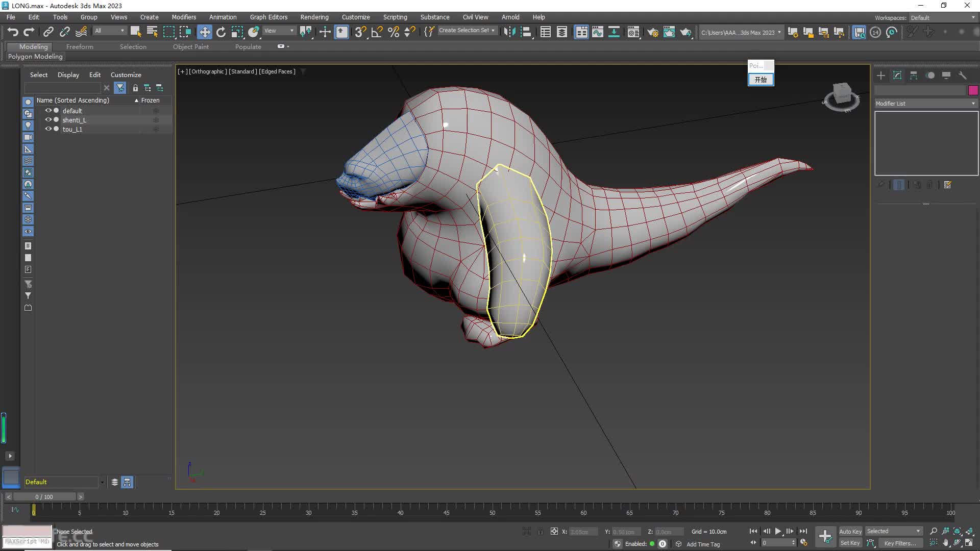Viewport: 980px width, 551px height.
Task: Open the selection filter All dropdown
Action: [x=109, y=31]
